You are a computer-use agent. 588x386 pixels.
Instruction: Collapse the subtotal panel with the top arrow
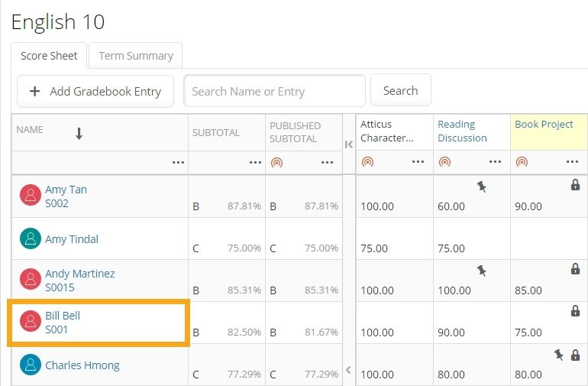click(x=349, y=144)
